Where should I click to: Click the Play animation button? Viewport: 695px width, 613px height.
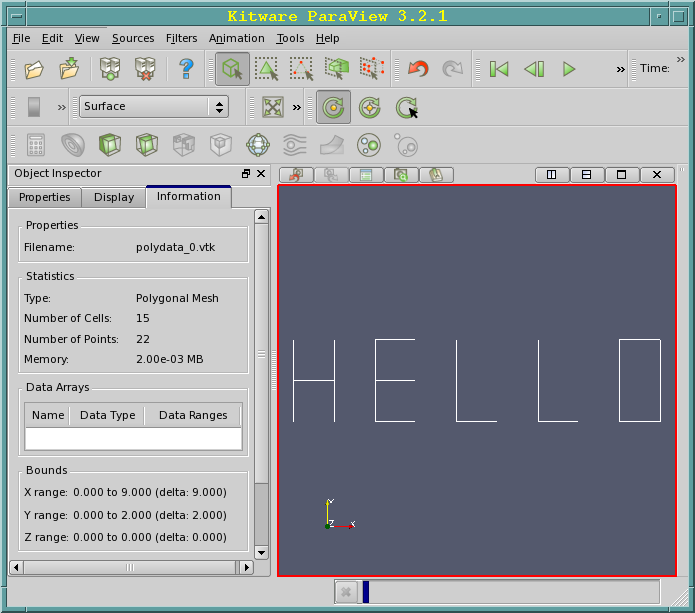(569, 69)
